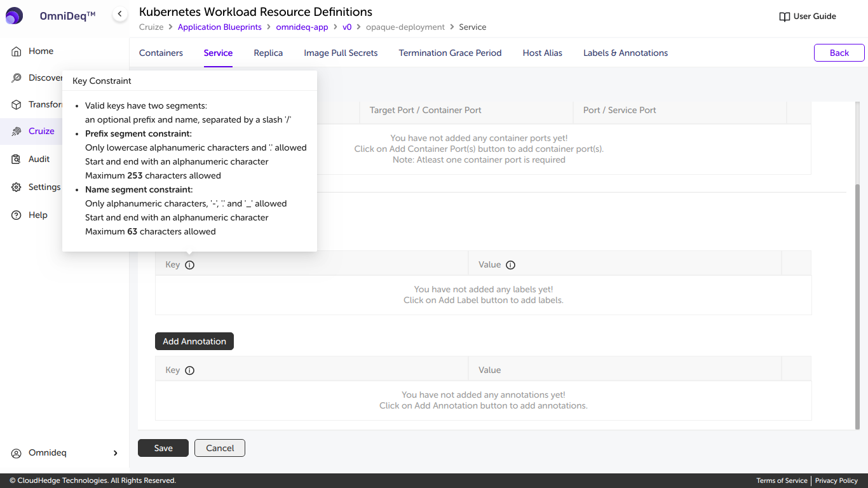Open the Settings gear icon
The height and width of the screenshot is (488, 868).
(17, 187)
